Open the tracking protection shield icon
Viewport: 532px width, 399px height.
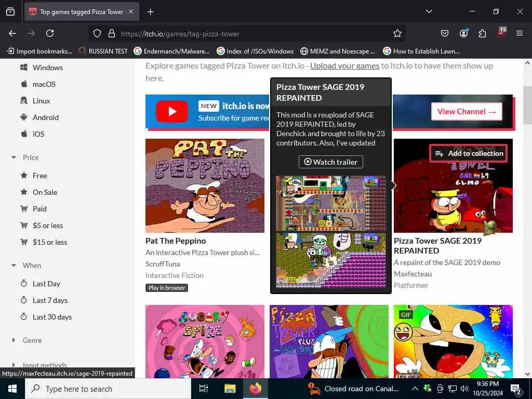pyautogui.click(x=97, y=33)
